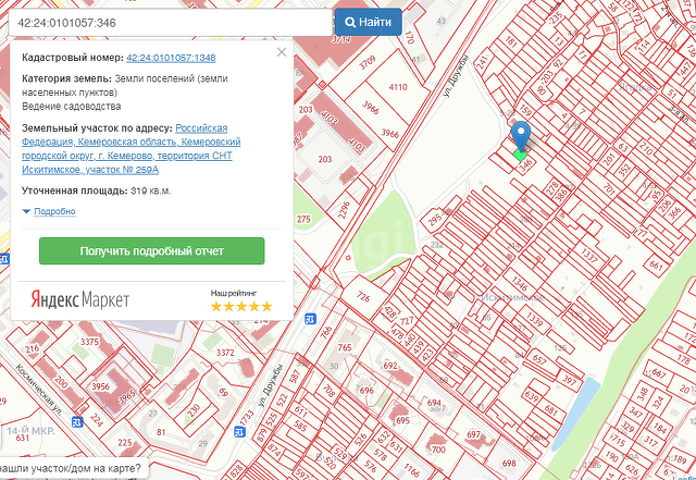
Task: Click the Подробно dropdown arrow
Action: click(26, 211)
